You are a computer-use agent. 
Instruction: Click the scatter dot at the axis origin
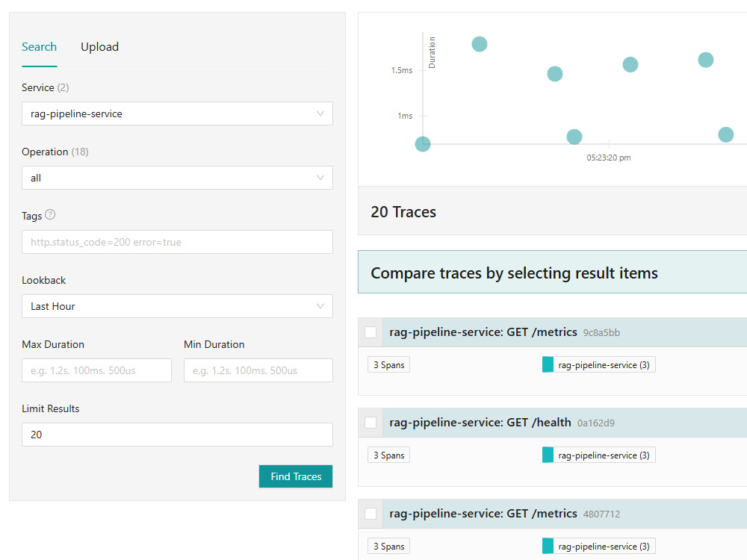(423, 144)
